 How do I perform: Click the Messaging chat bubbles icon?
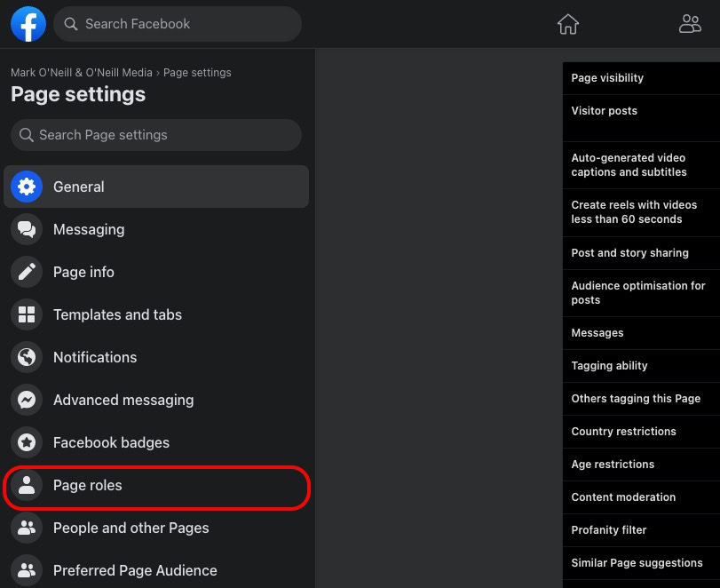[x=27, y=230]
